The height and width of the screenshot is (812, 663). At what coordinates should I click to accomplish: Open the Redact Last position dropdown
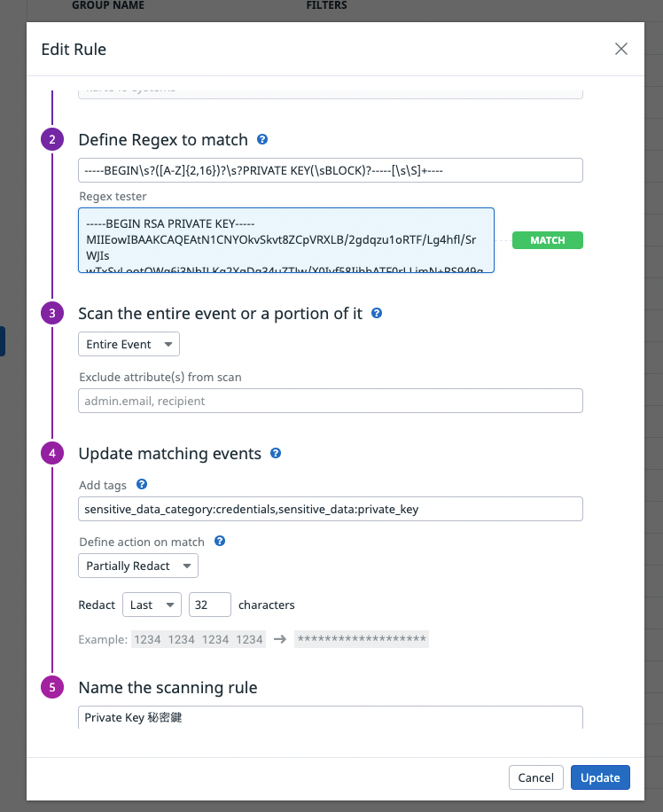point(152,605)
